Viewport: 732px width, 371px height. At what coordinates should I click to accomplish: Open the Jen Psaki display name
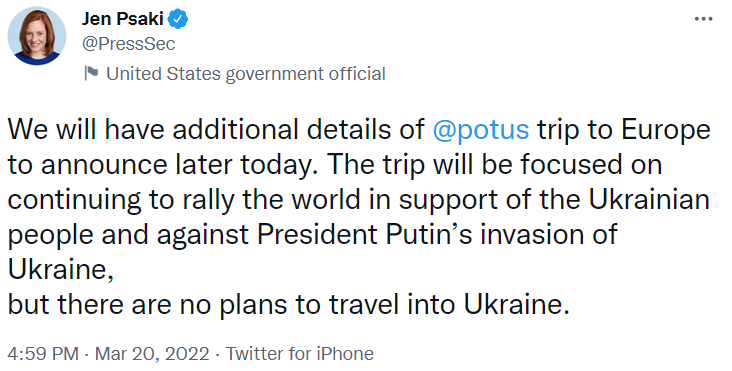pos(123,19)
